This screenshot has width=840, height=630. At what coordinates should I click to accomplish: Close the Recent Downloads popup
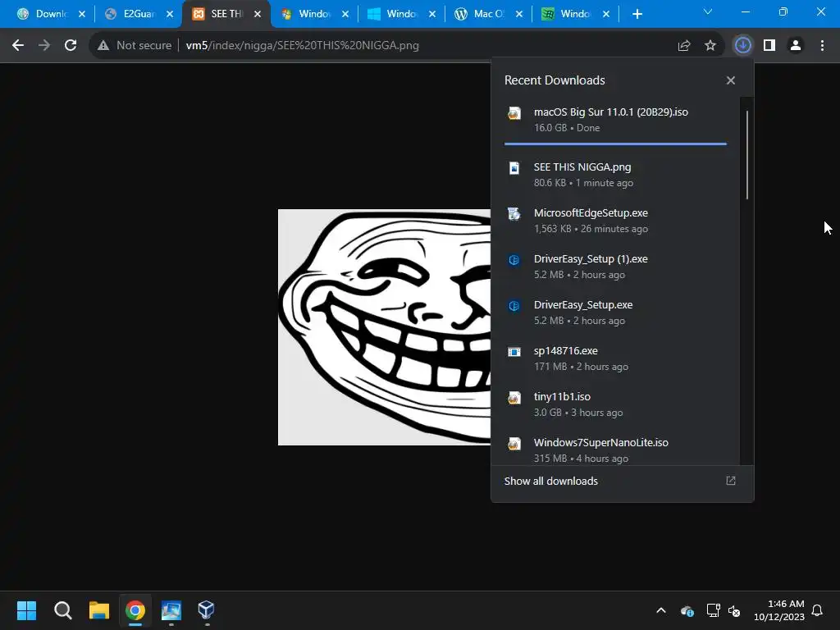pos(731,80)
